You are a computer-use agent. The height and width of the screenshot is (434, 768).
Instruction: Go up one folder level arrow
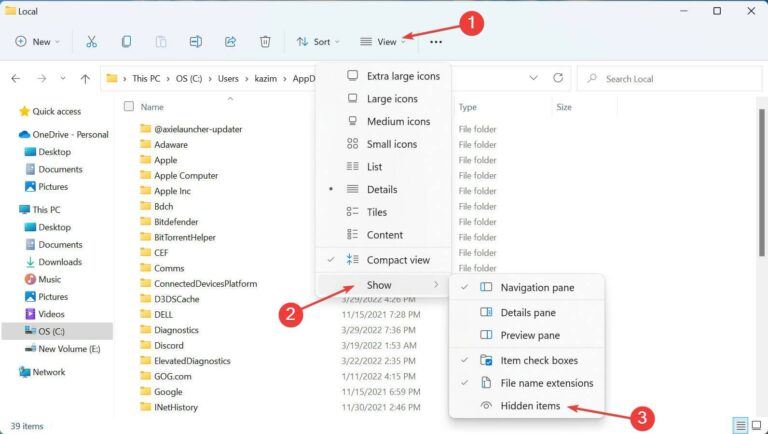pos(85,78)
